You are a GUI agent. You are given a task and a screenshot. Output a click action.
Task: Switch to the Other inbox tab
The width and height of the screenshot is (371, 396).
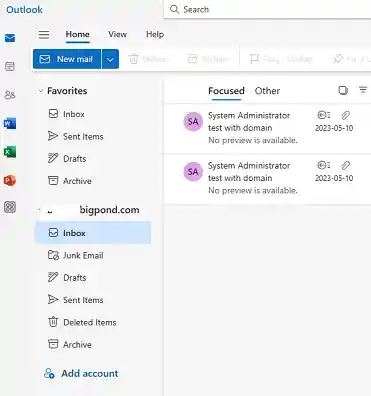[267, 91]
